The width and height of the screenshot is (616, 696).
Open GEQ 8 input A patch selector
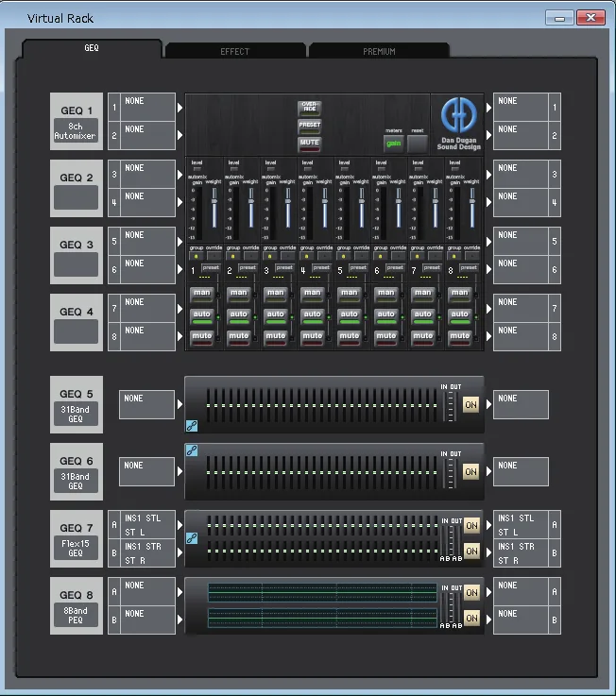pos(142,592)
